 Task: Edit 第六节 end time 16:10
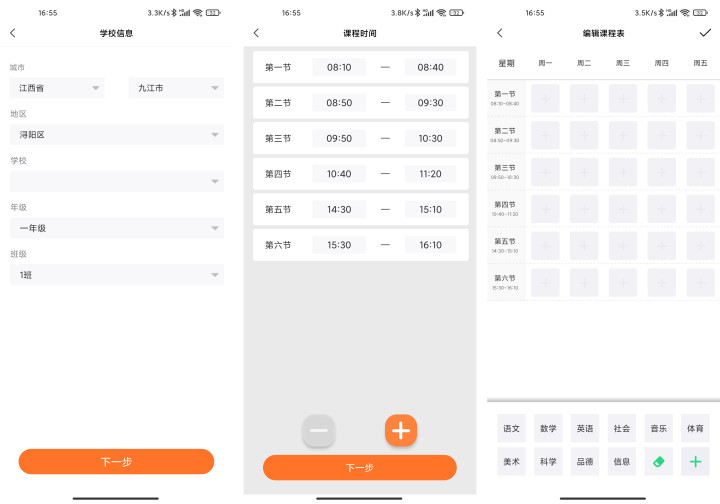(x=430, y=245)
